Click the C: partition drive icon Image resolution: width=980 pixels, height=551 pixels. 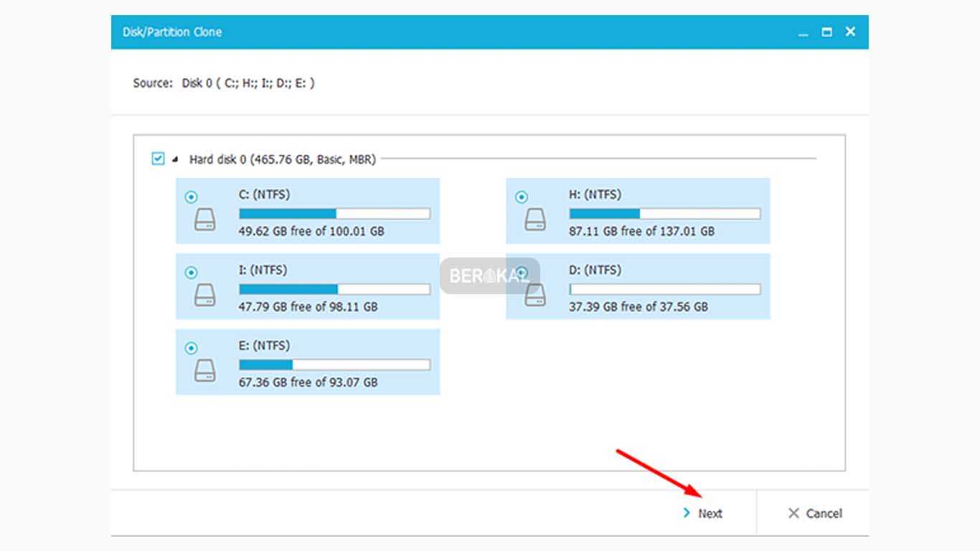pyautogui.click(x=205, y=220)
